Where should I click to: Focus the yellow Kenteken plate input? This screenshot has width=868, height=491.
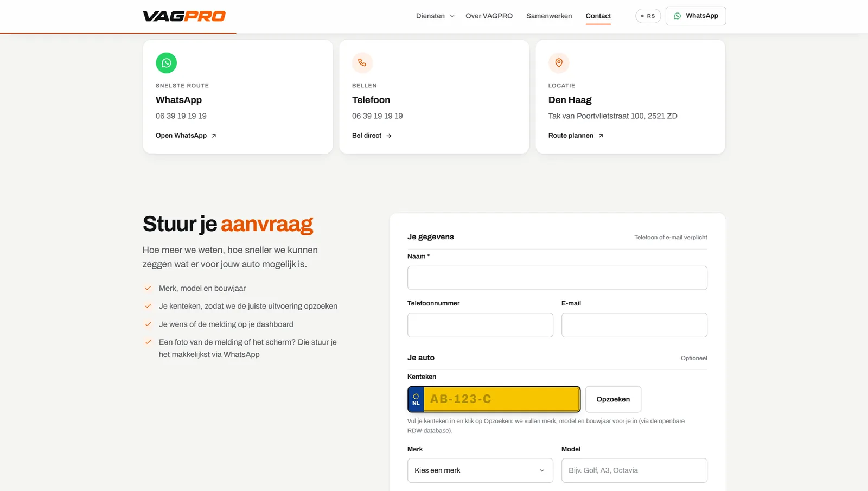pyautogui.click(x=501, y=399)
